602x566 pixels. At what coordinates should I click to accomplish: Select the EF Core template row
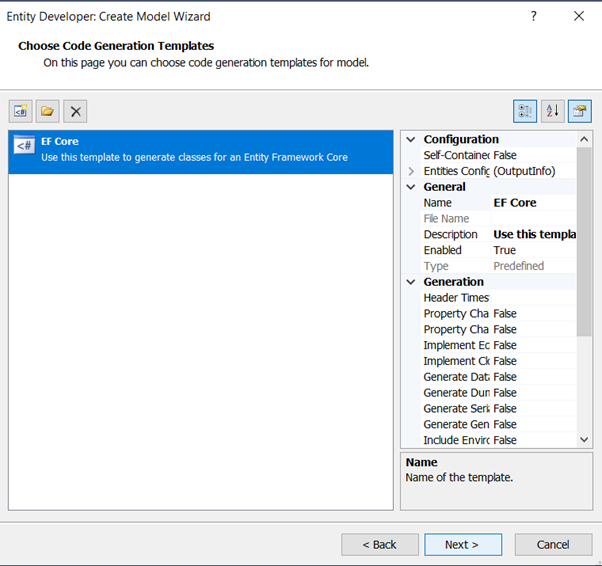coord(201,152)
